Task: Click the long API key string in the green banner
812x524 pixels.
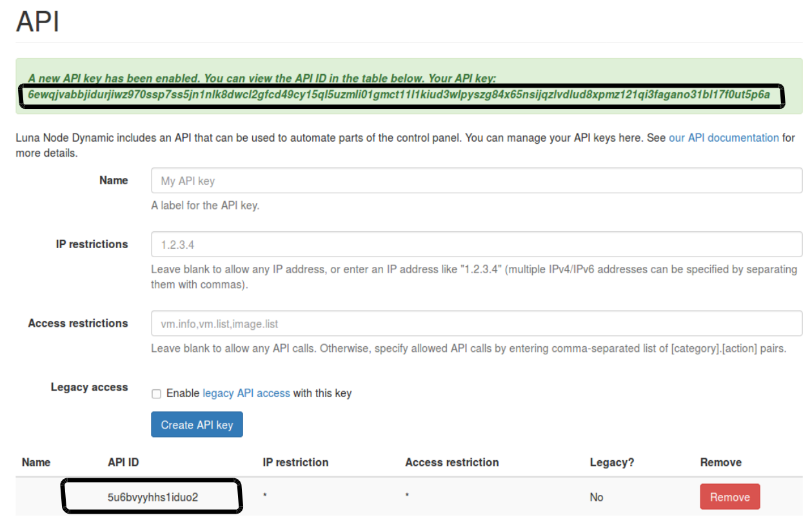Action: [x=399, y=95]
